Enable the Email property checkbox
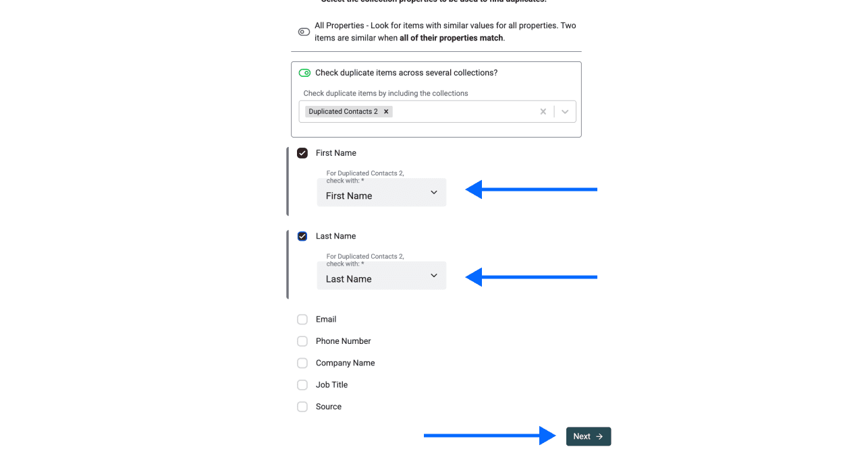The height and width of the screenshot is (472, 868). 302,320
